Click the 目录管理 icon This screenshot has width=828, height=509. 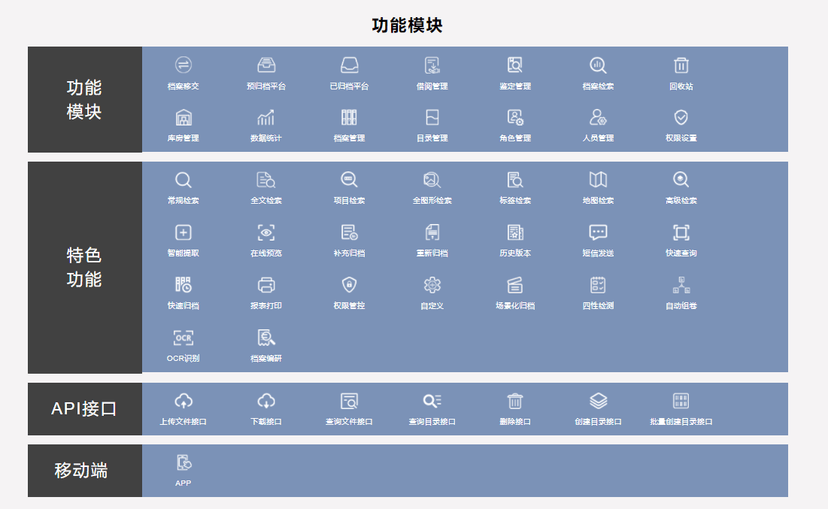tap(432, 117)
